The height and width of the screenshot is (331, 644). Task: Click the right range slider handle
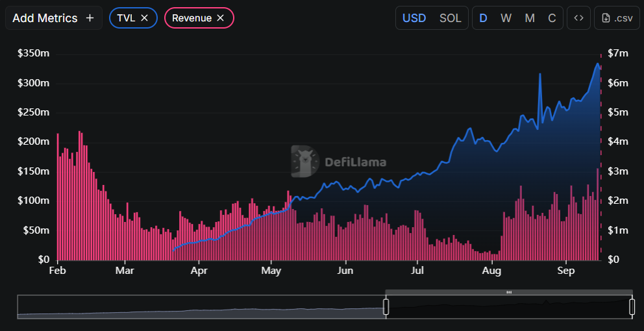[632, 306]
